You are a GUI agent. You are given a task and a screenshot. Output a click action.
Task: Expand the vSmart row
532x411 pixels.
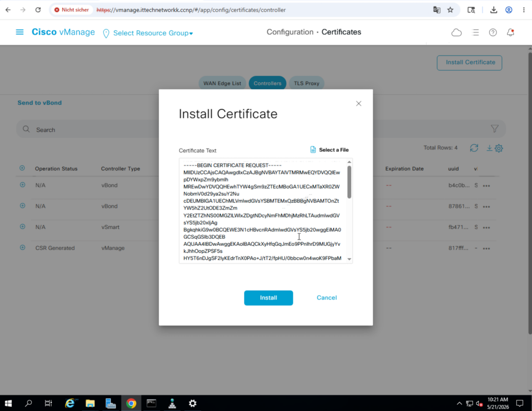tap(22, 226)
